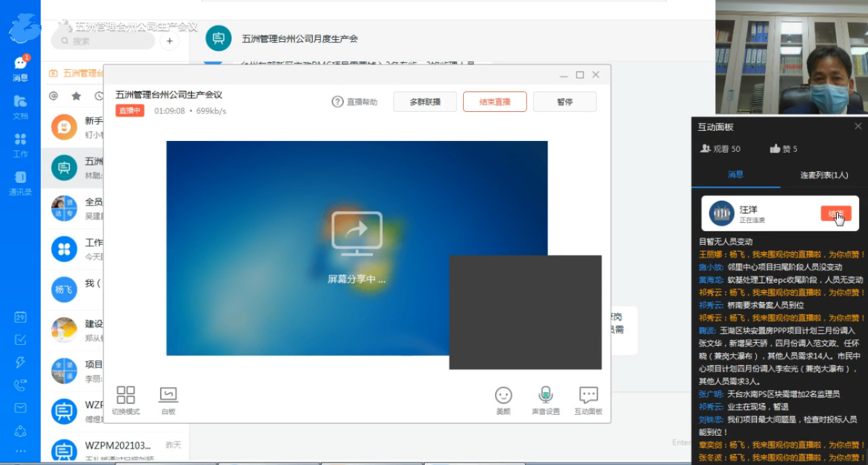This screenshot has width=868, height=465.
Task: Open the 白板 whiteboard tool
Action: pos(168,399)
